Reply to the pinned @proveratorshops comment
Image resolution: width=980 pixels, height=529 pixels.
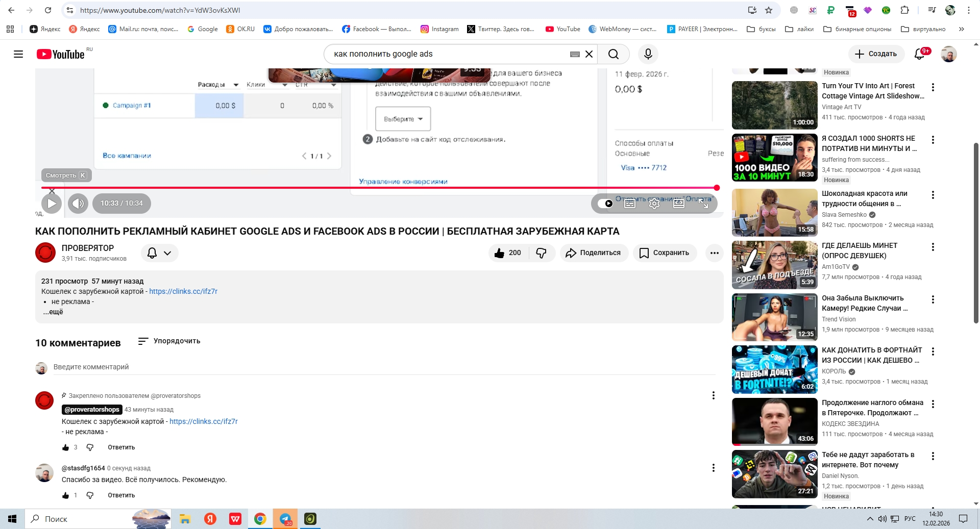[x=121, y=447]
